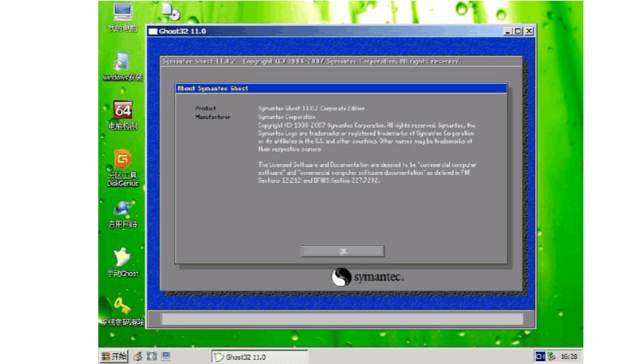This screenshot has height=364, width=640.
Task: Click the first quick launch icon beside 开始
Action: click(138, 356)
